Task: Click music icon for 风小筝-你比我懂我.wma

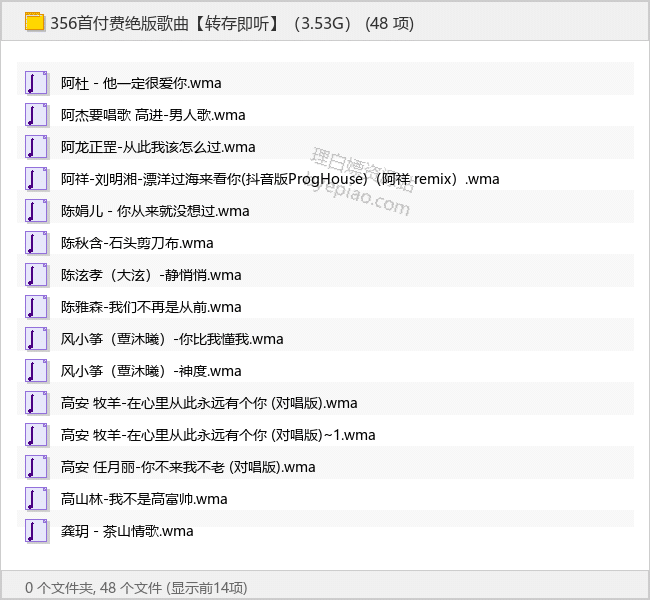Action: 36,339
